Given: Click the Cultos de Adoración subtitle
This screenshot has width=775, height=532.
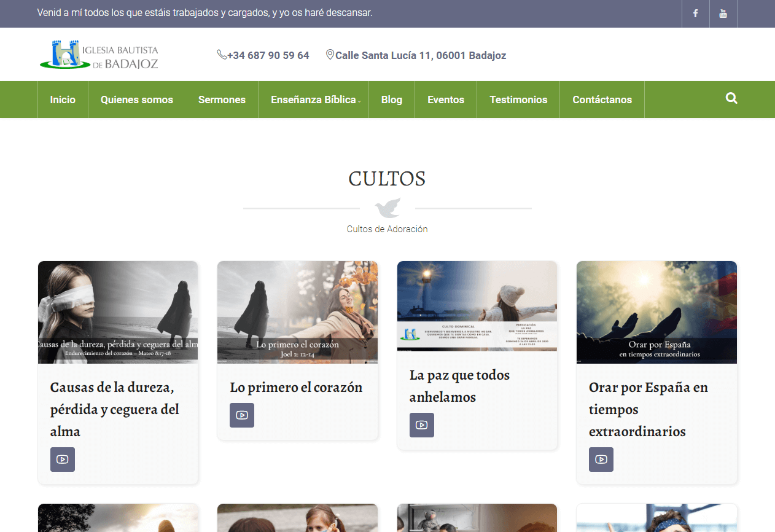Looking at the screenshot, I should [x=387, y=229].
